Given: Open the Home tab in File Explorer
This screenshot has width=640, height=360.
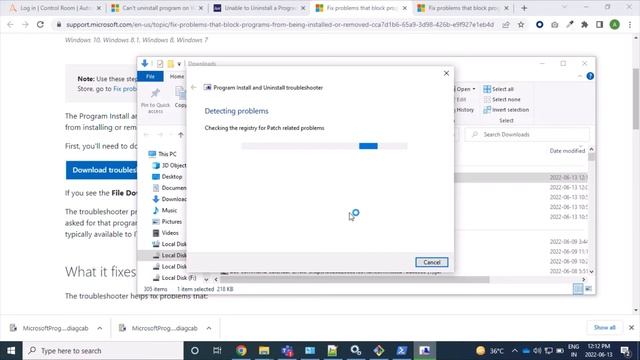Looking at the screenshot, I should 177,76.
